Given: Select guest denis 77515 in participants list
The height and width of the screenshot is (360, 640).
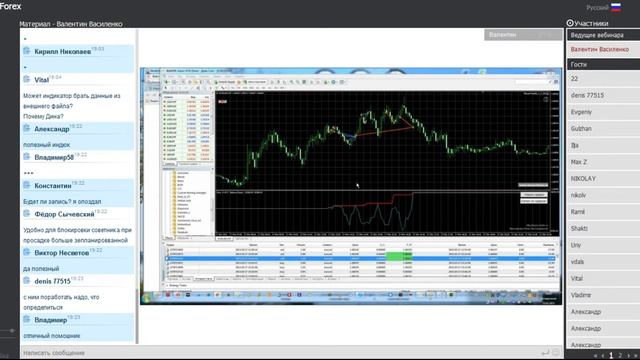Looking at the screenshot, I should point(603,95).
